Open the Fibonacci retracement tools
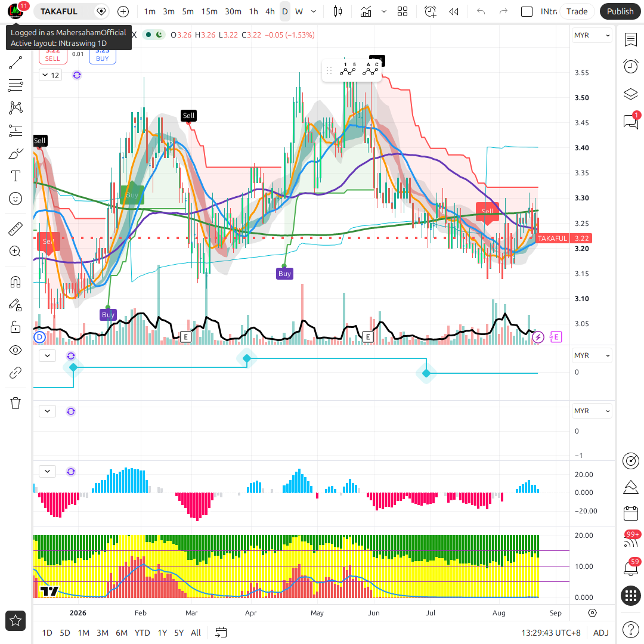The height and width of the screenshot is (644, 644). [x=15, y=85]
